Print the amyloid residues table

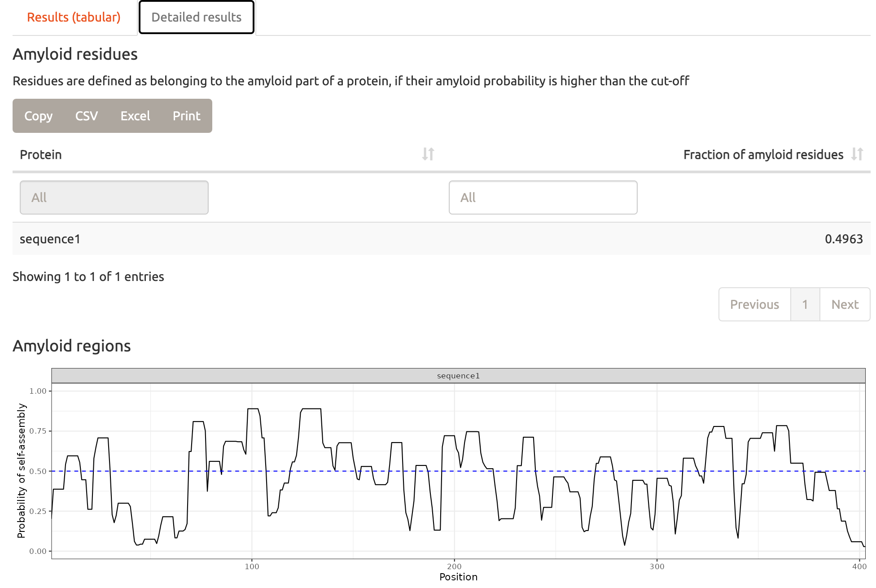(187, 116)
